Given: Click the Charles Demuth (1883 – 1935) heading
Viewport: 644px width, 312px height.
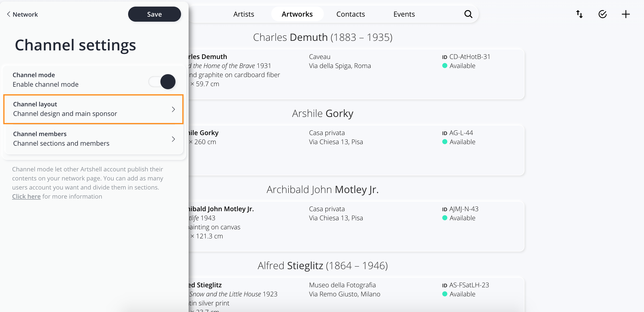Looking at the screenshot, I should (x=323, y=37).
